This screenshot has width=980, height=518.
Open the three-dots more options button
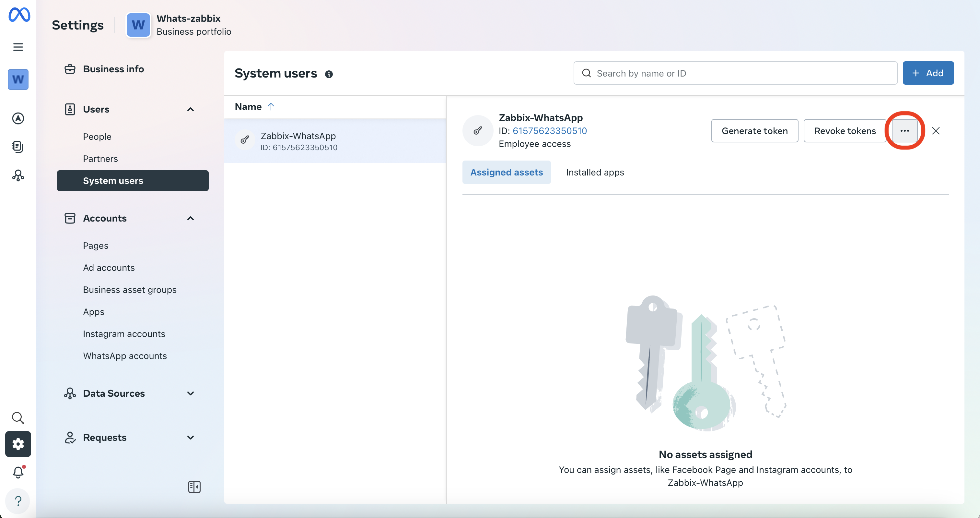click(905, 131)
